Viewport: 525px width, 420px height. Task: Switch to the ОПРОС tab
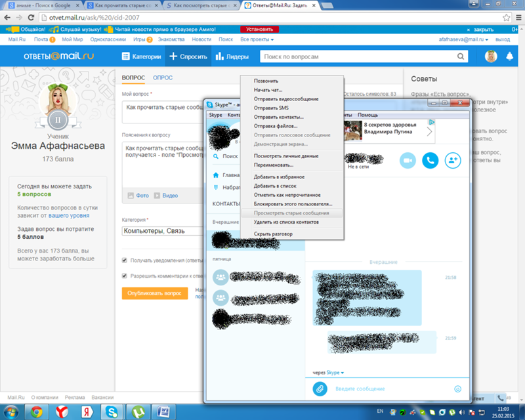[163, 77]
